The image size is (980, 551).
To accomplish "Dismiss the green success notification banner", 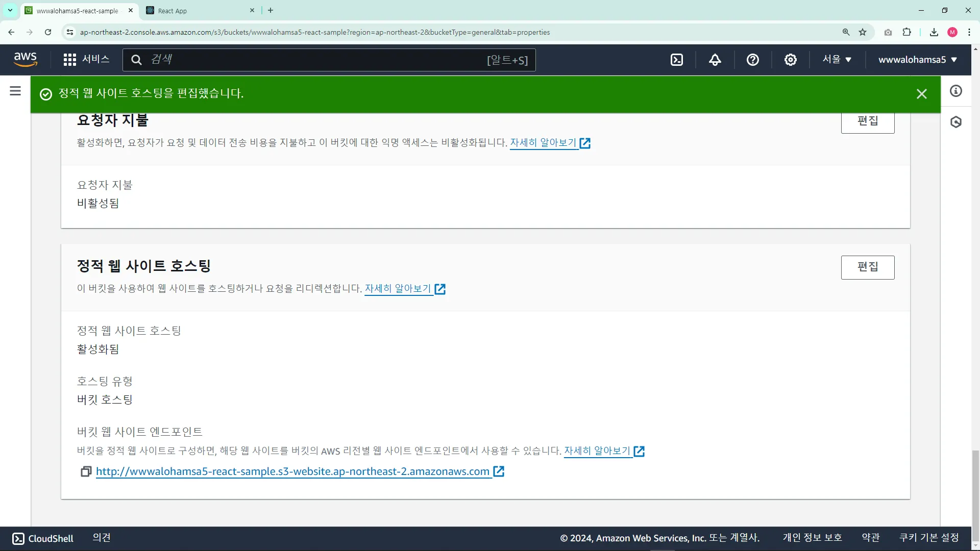I will coord(921,94).
